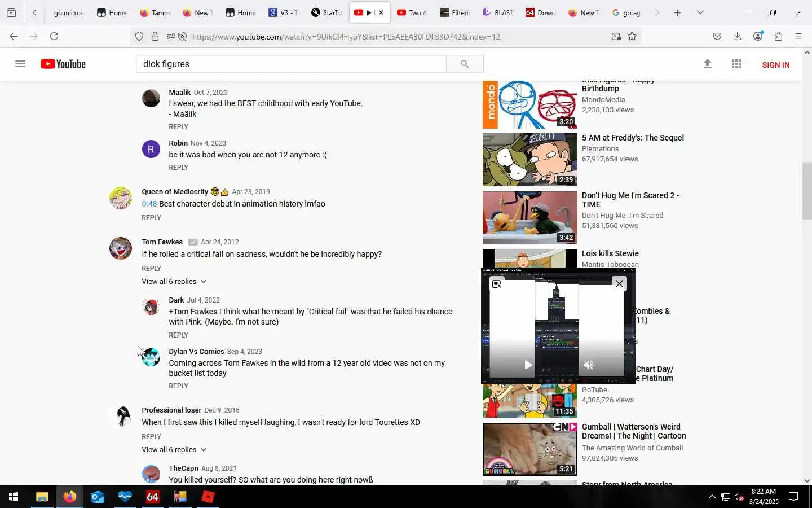
Task: Reply to Robin's comment
Action: click(x=178, y=168)
